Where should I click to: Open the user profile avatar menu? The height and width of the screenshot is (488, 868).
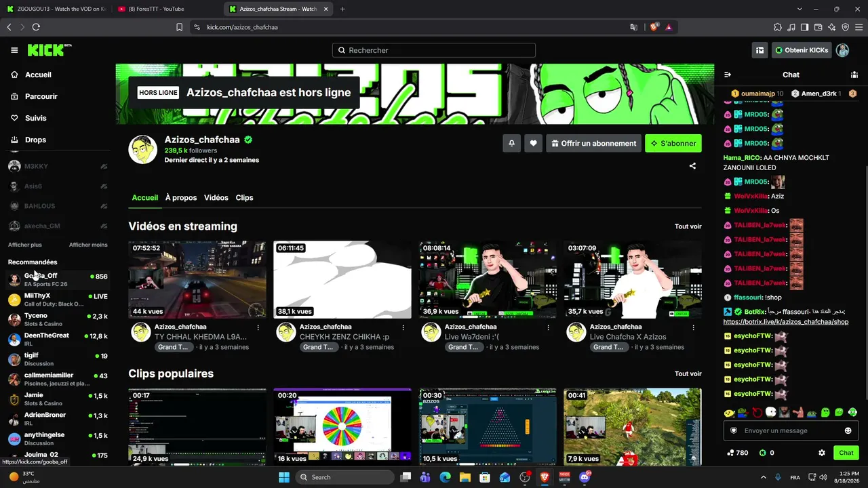coord(842,50)
